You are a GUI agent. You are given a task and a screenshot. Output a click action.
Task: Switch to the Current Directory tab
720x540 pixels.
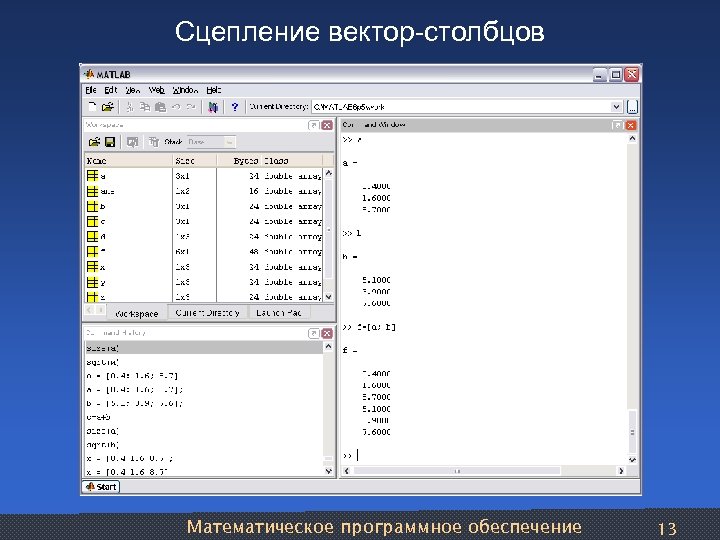click(208, 313)
